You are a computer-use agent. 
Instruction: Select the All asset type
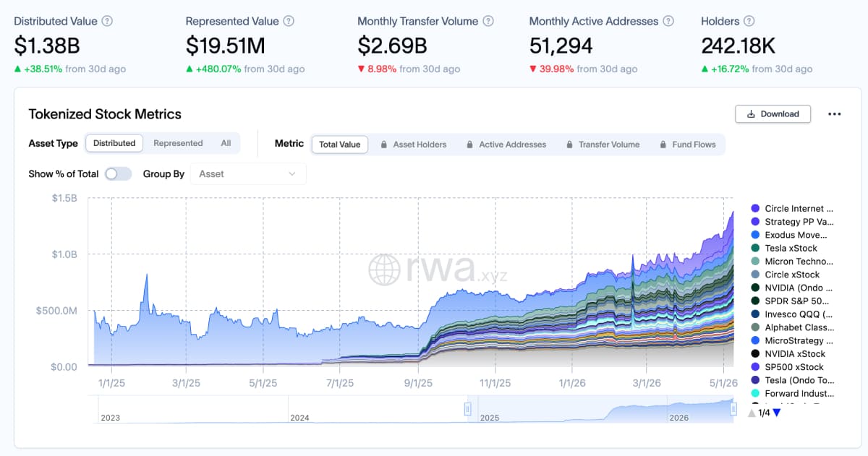click(x=226, y=143)
